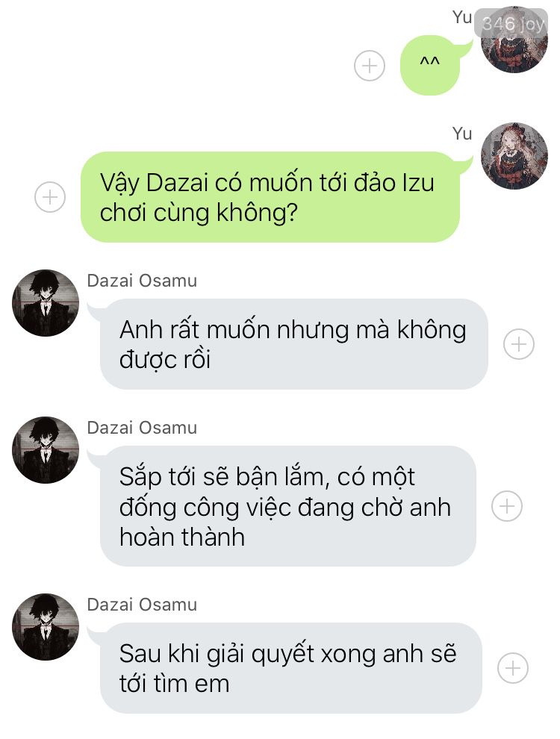Image resolution: width=560 pixels, height=739 pixels.
Task: Select the "Sắp tới sẽ bận lắm" message bubble
Action: (x=288, y=506)
